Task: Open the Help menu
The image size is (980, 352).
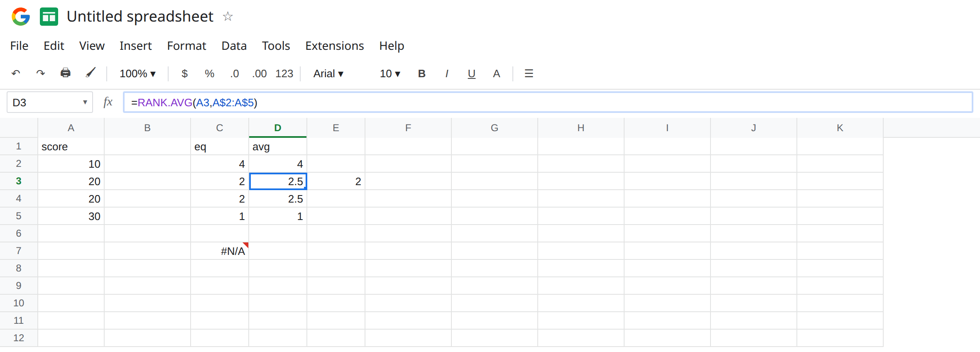Action: (392, 46)
